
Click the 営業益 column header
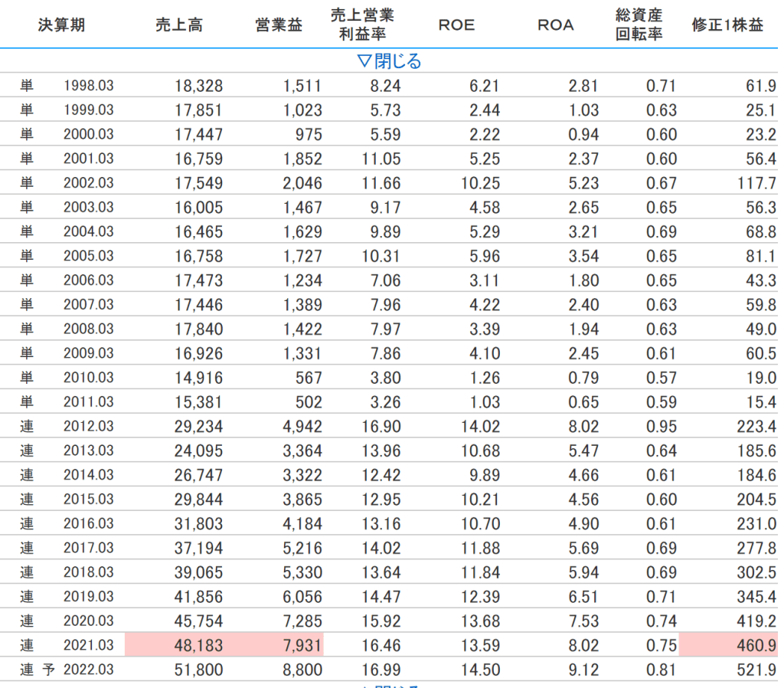point(279,25)
